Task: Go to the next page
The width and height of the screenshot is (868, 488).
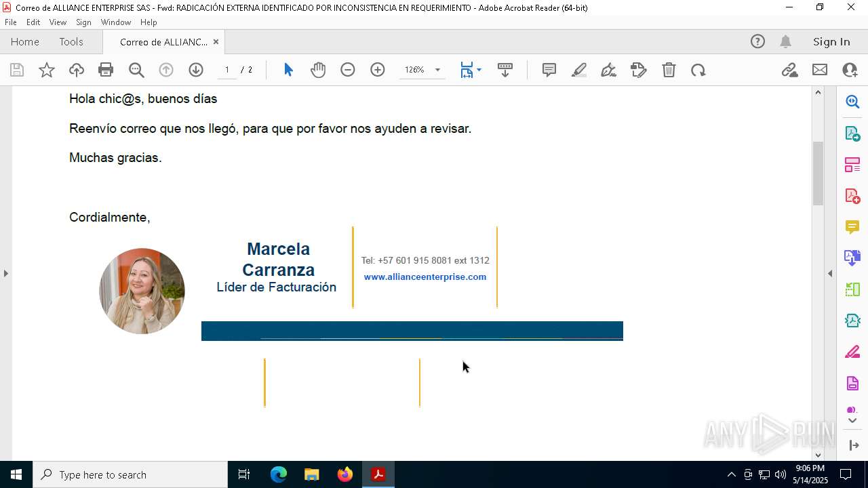Action: pos(196,70)
